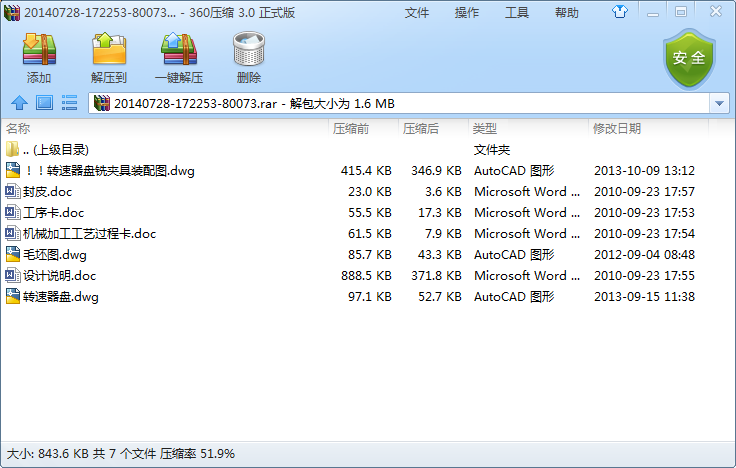Click the 删除 (Delete) trash icon
This screenshot has height=468, width=736.
pyautogui.click(x=248, y=57)
